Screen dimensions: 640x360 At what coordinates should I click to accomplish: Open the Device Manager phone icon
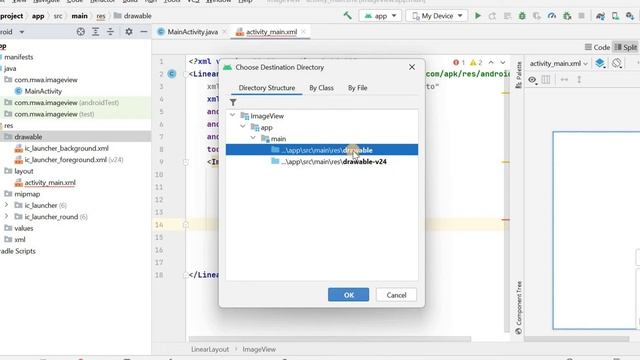pos(615,16)
